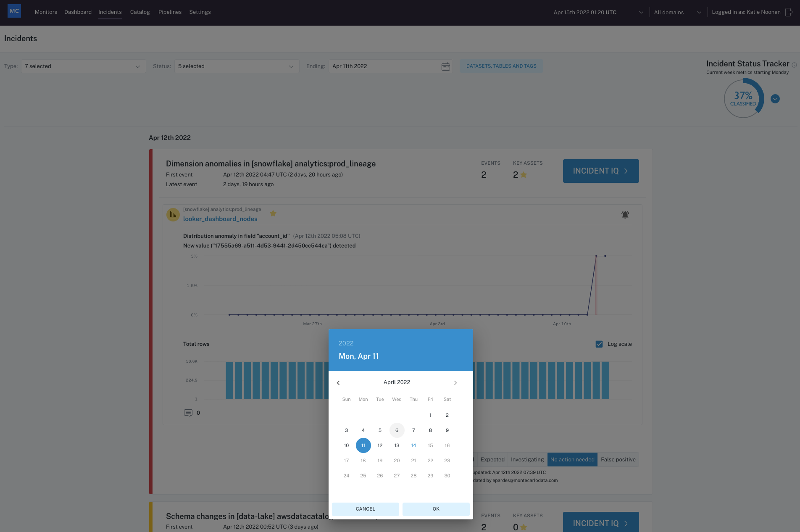Open the Settings nav item
800x532 pixels.
[x=200, y=12]
